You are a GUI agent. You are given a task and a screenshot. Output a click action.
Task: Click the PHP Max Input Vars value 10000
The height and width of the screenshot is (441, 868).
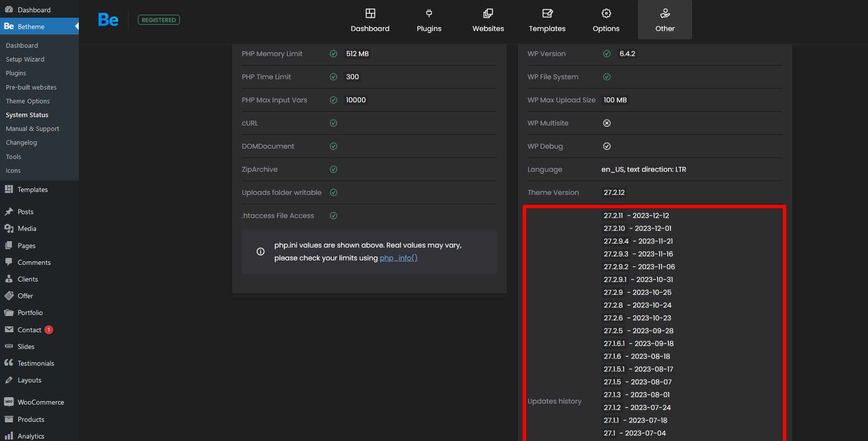pos(356,100)
